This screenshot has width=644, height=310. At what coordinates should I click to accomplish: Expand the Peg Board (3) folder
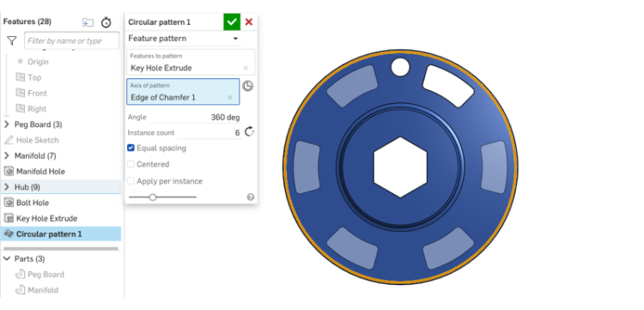[x=7, y=125]
